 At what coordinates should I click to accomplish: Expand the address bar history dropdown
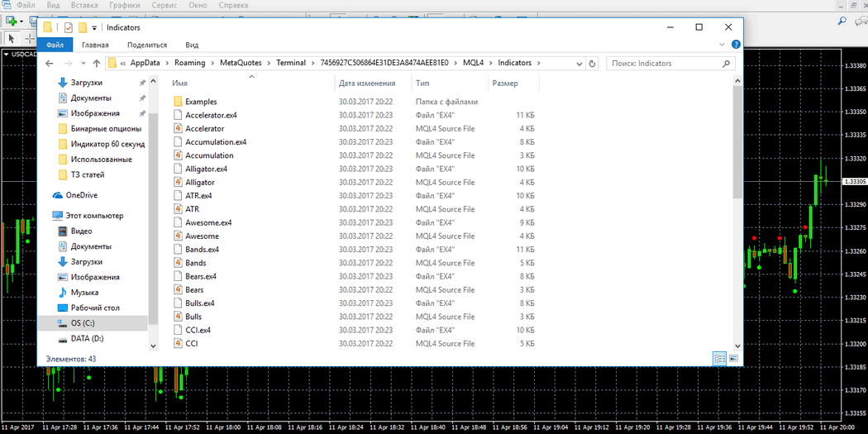pos(578,64)
